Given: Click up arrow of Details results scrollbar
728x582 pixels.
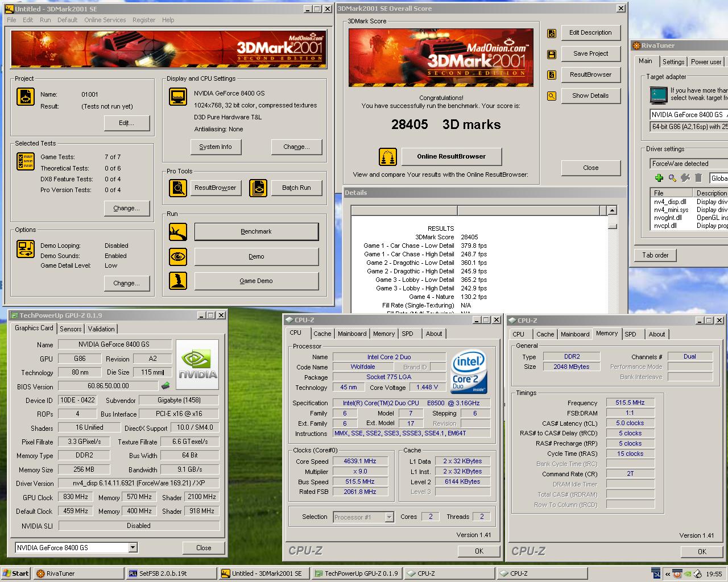Looking at the screenshot, I should point(612,211).
